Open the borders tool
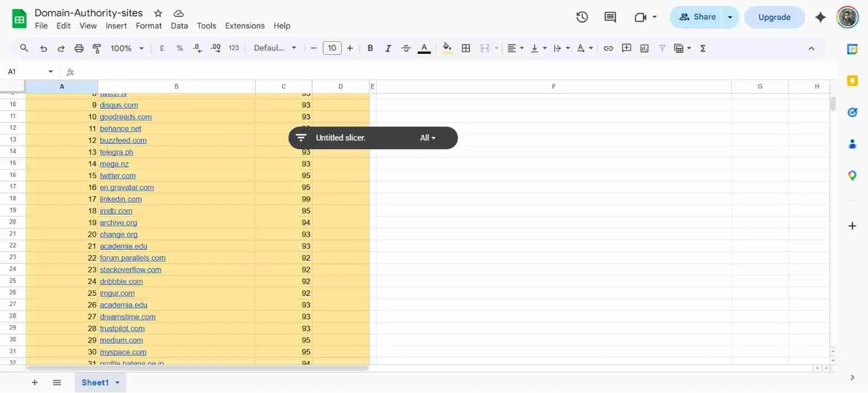The image size is (868, 393). pos(465,48)
